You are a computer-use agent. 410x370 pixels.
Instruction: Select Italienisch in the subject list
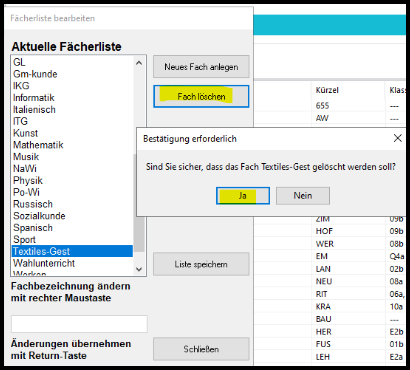pyautogui.click(x=72, y=109)
